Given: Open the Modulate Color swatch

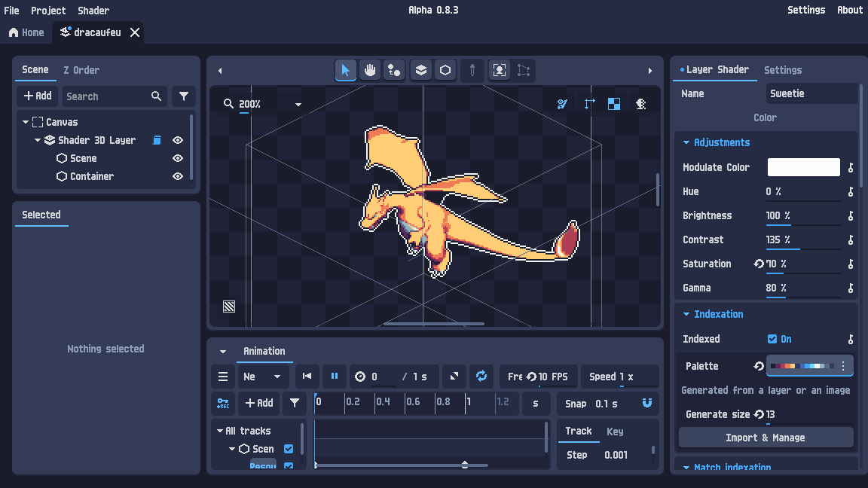Looking at the screenshot, I should pos(803,167).
